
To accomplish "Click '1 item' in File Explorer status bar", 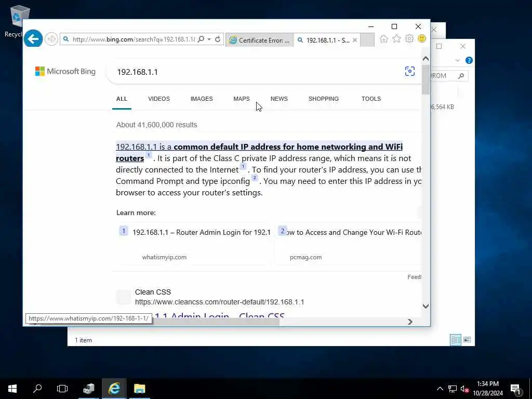I will click(x=83, y=340).
